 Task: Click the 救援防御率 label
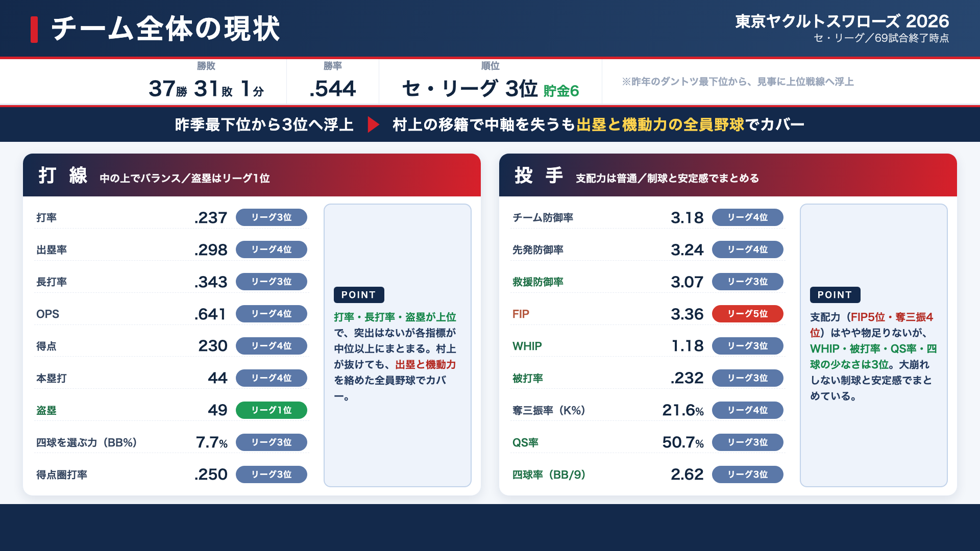(538, 282)
